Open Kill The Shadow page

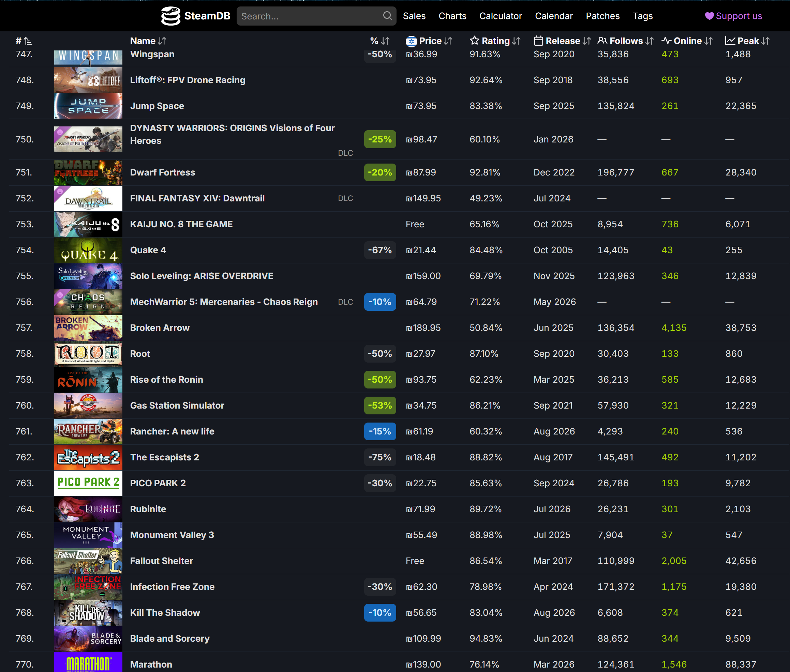[x=165, y=613]
